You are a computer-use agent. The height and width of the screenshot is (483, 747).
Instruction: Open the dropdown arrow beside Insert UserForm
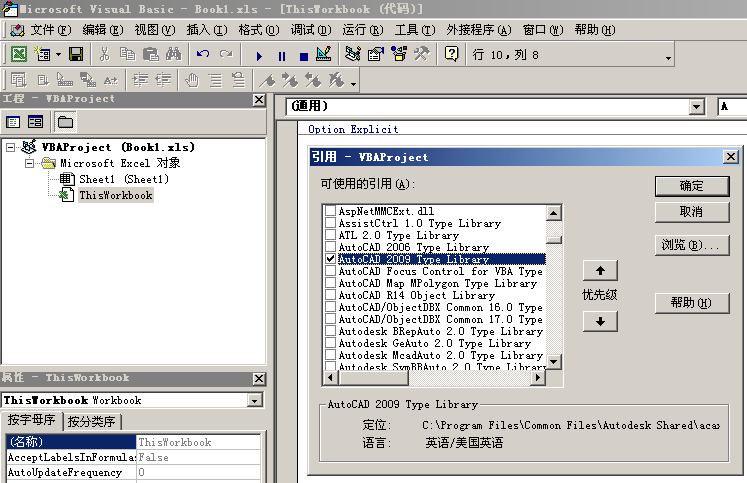click(58, 54)
